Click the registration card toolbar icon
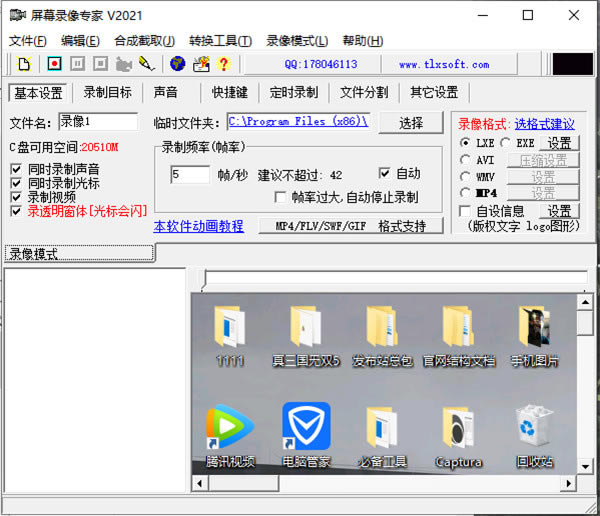This screenshot has width=600, height=516. 201,64
